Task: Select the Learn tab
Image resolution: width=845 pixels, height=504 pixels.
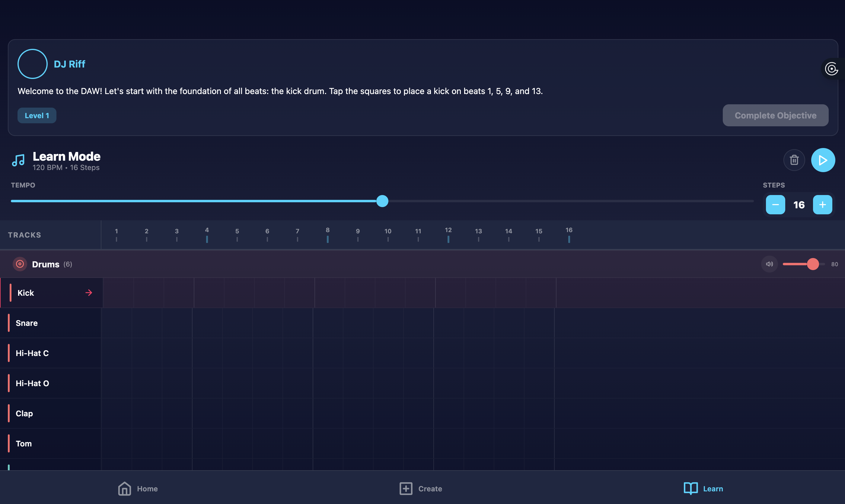Action: click(703, 488)
